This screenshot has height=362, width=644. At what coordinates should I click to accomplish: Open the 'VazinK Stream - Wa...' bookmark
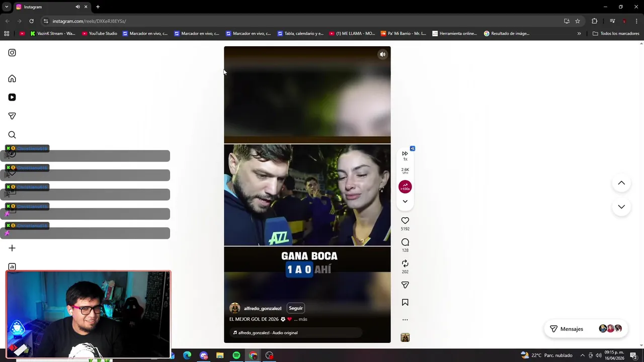coord(53,34)
